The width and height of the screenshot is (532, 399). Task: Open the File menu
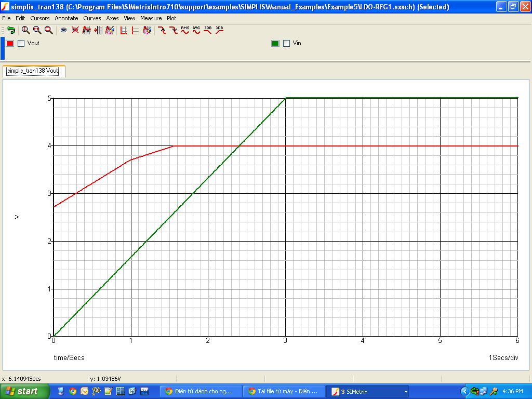6,18
